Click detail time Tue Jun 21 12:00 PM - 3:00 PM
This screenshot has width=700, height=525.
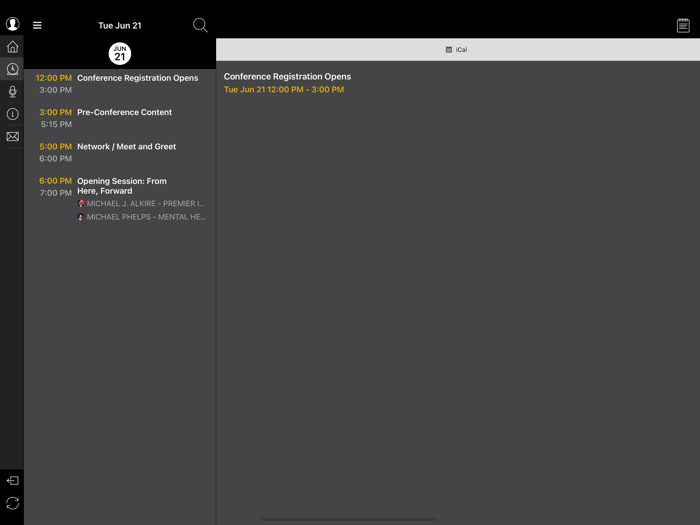pos(284,89)
